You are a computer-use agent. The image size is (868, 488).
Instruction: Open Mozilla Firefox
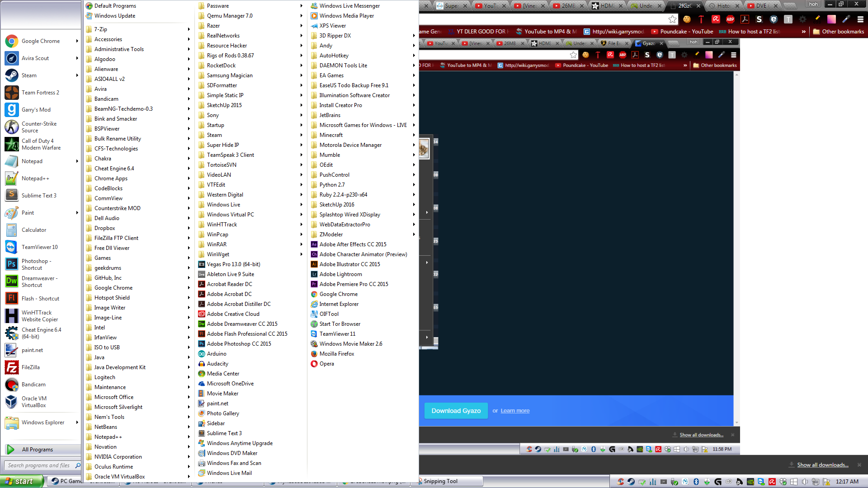[336, 354]
